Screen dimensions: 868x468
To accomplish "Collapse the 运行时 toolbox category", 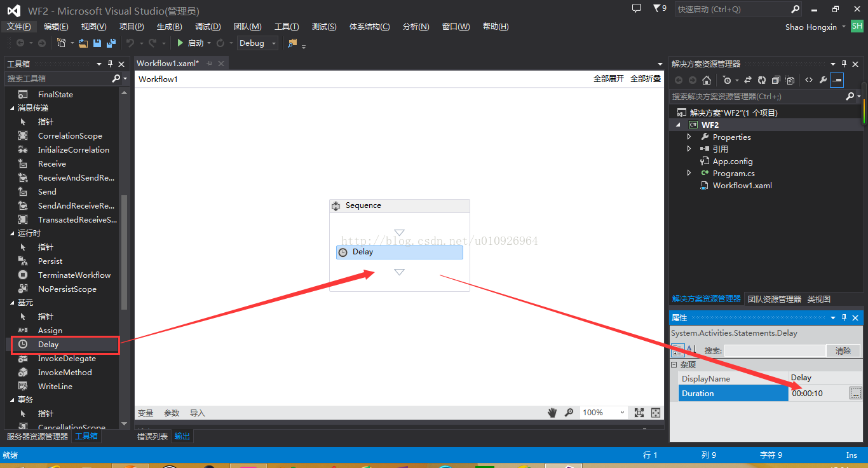I will coord(12,233).
